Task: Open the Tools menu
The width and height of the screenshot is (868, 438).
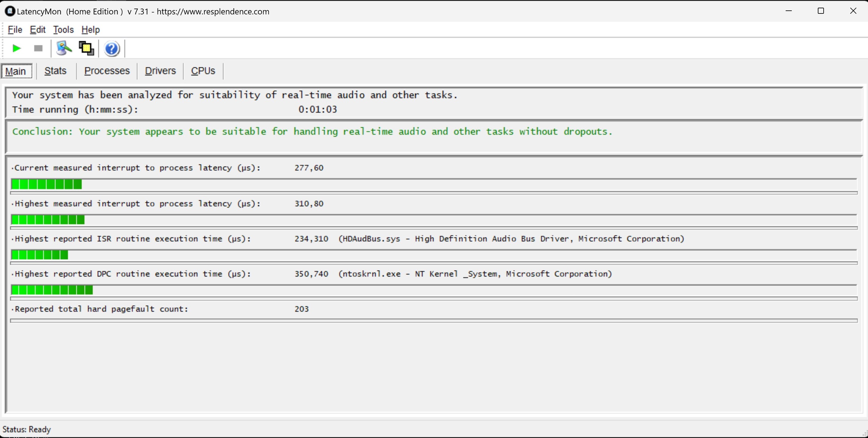Action: (x=63, y=30)
